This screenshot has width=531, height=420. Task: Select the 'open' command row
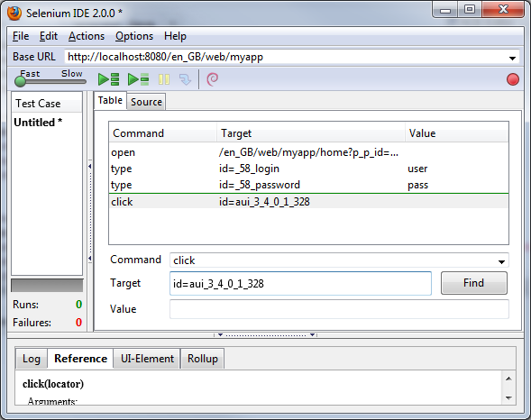pyautogui.click(x=308, y=152)
